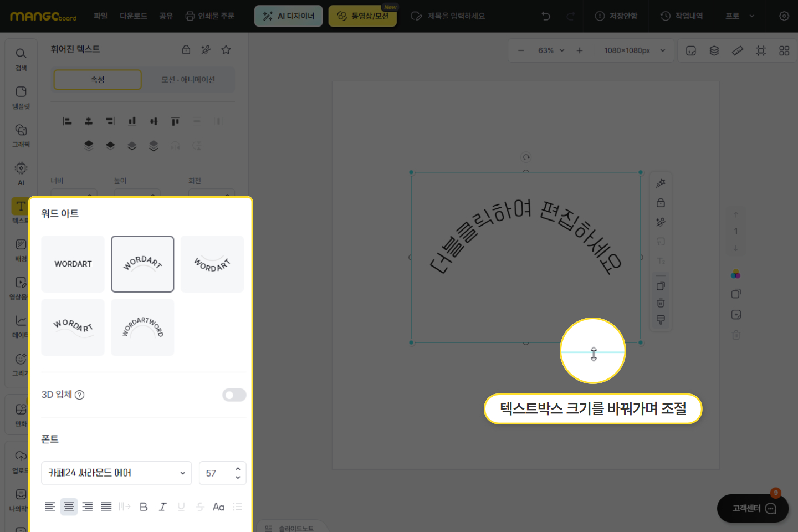Click the AI 디자이너 button
Viewport: 798px width, 532px height.
pyautogui.click(x=288, y=16)
